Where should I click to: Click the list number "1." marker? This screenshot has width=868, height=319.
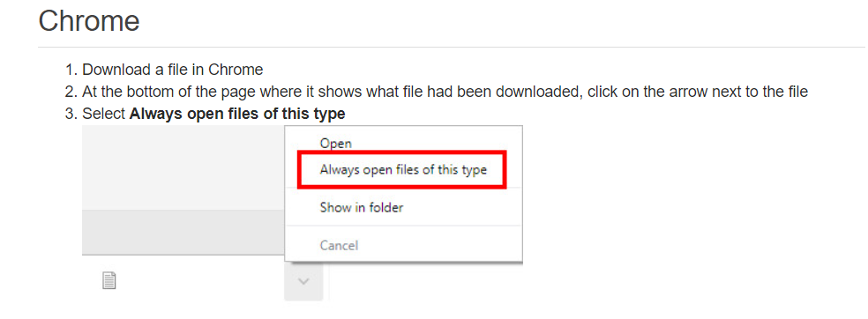(72, 70)
